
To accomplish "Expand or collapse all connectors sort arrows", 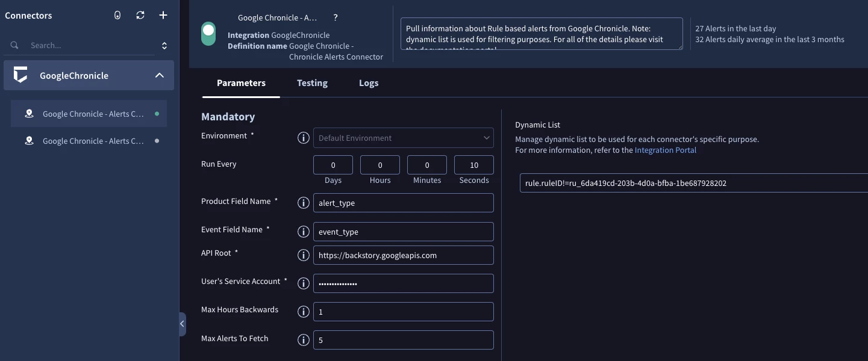I will click(164, 45).
